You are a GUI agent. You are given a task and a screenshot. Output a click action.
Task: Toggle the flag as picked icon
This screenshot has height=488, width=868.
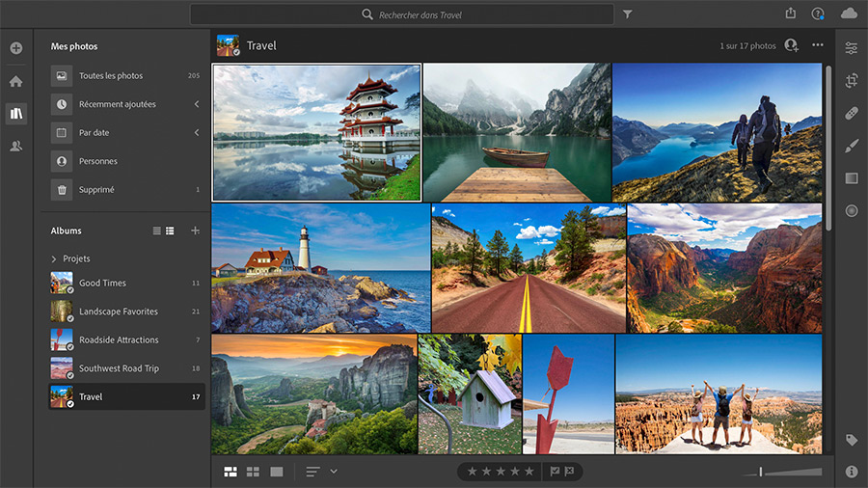point(555,472)
